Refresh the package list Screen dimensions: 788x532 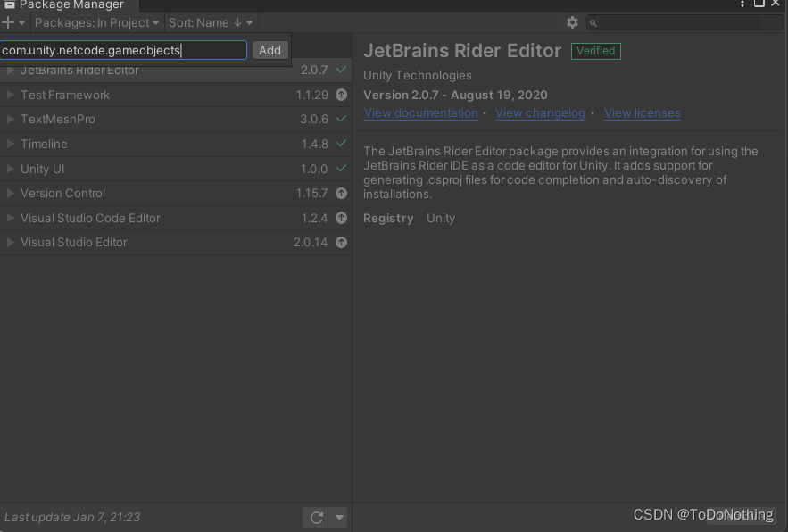pos(316,518)
